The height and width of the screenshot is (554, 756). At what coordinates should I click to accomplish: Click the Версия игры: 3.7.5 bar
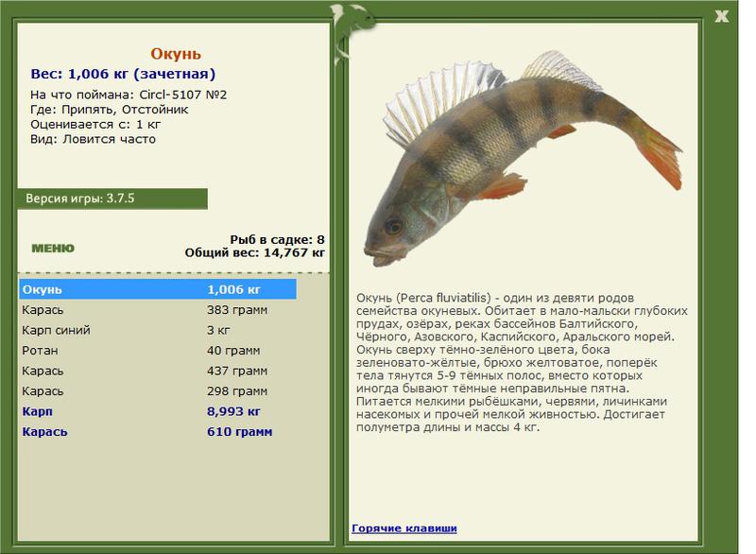click(112, 199)
